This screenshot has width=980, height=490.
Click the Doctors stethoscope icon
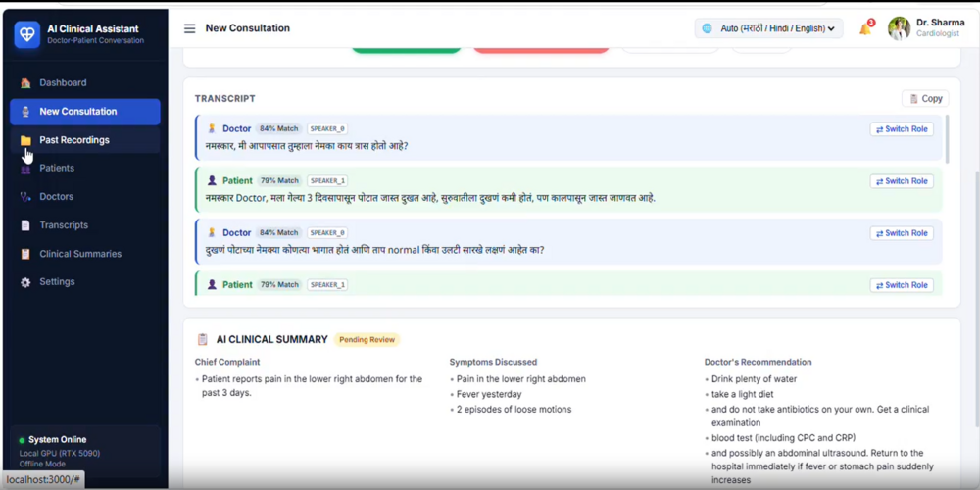click(x=25, y=197)
